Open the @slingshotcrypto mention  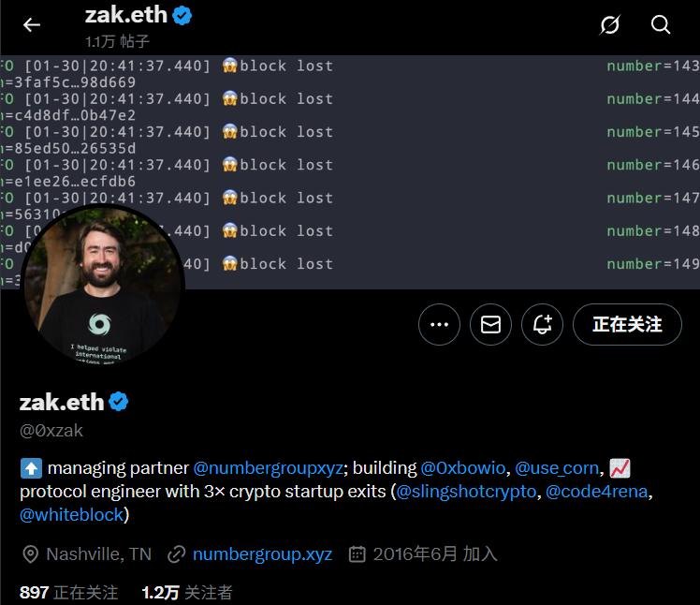(x=466, y=492)
